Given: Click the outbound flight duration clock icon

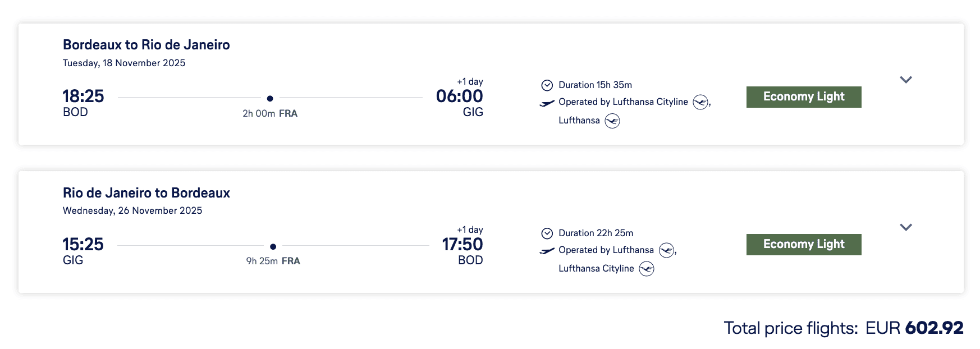Looking at the screenshot, I should (547, 85).
